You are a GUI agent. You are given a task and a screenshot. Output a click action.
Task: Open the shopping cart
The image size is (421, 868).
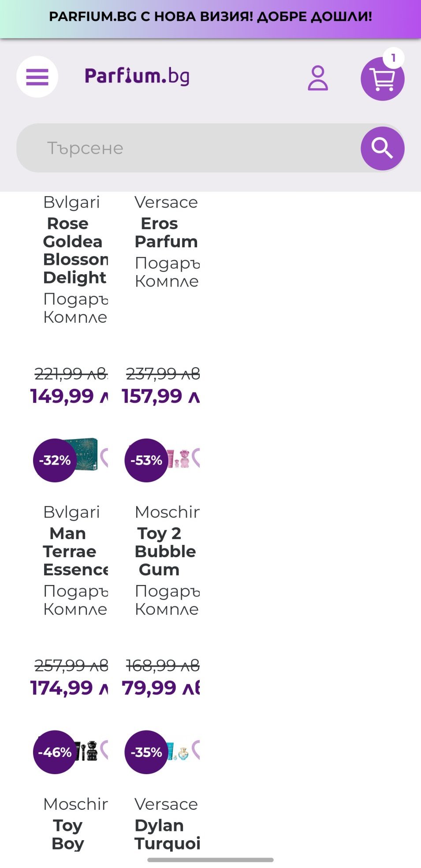click(382, 79)
